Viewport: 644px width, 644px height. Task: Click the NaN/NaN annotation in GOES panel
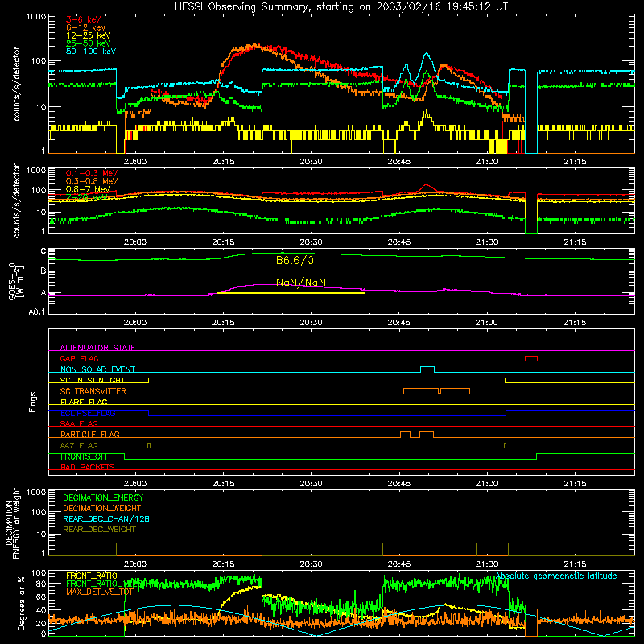point(301,283)
